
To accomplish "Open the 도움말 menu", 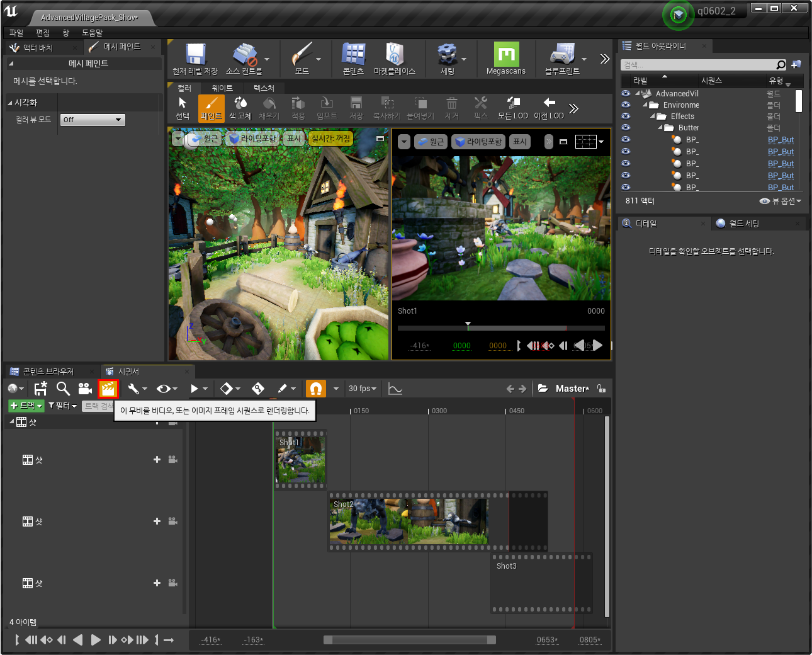I will click(x=92, y=33).
